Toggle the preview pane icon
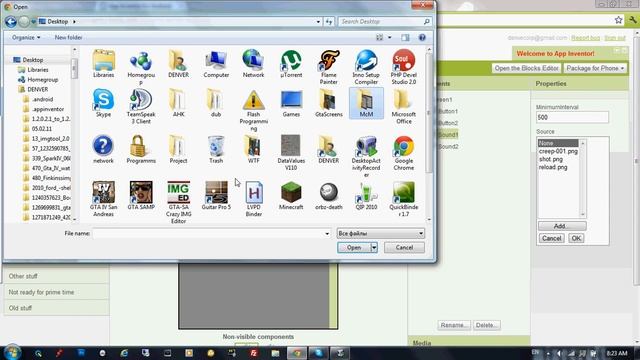This screenshot has width=640, height=360. (x=405, y=37)
